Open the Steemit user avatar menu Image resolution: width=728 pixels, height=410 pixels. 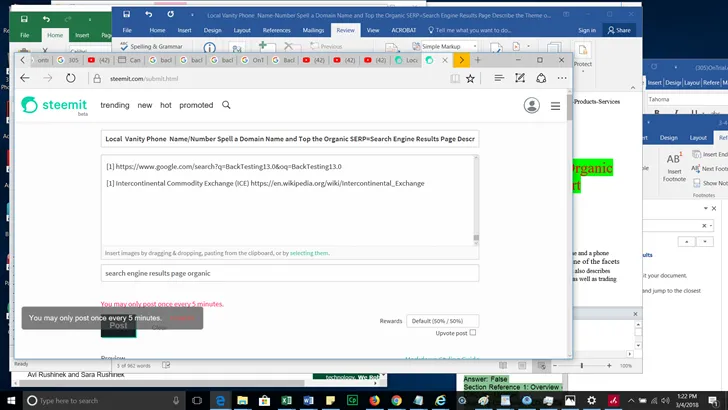[x=532, y=105]
